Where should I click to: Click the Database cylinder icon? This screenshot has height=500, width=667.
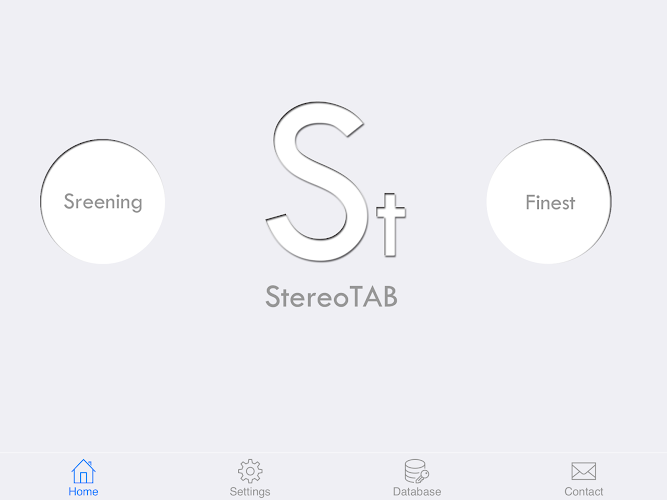point(416,471)
